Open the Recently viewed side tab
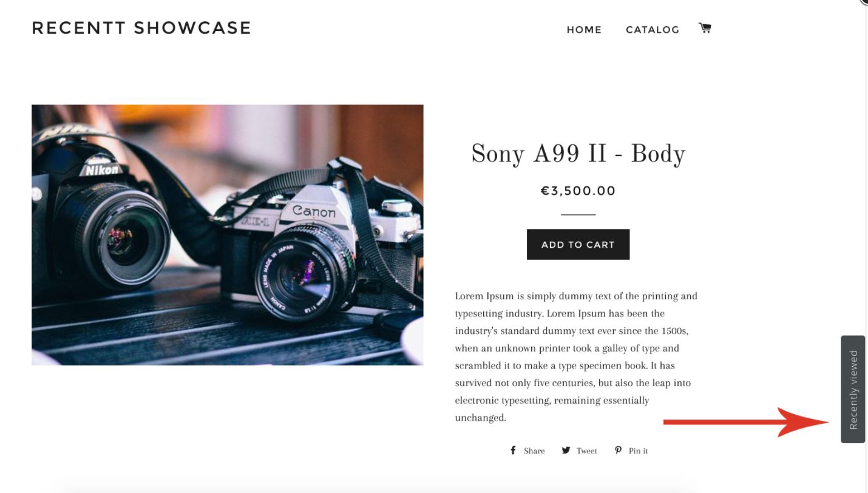 click(853, 389)
